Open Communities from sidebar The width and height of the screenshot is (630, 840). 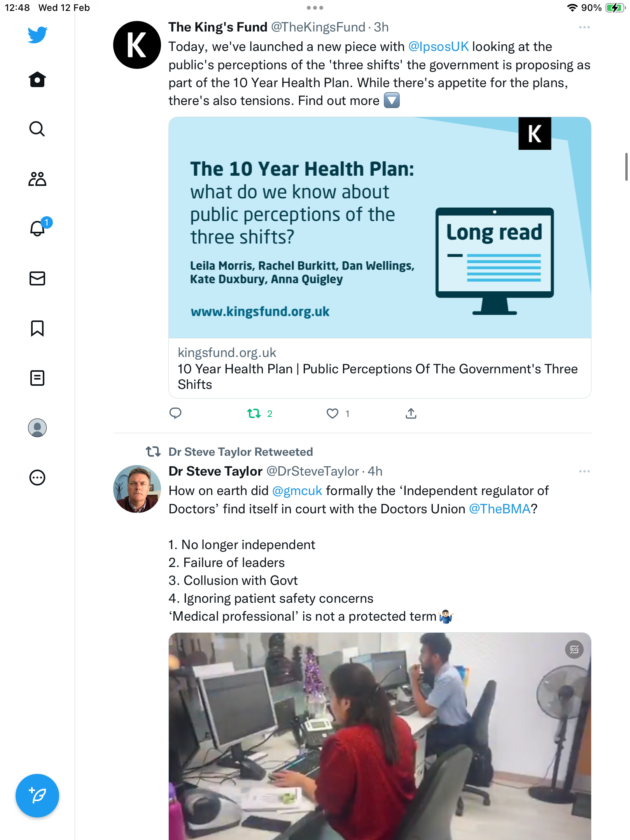(37, 179)
